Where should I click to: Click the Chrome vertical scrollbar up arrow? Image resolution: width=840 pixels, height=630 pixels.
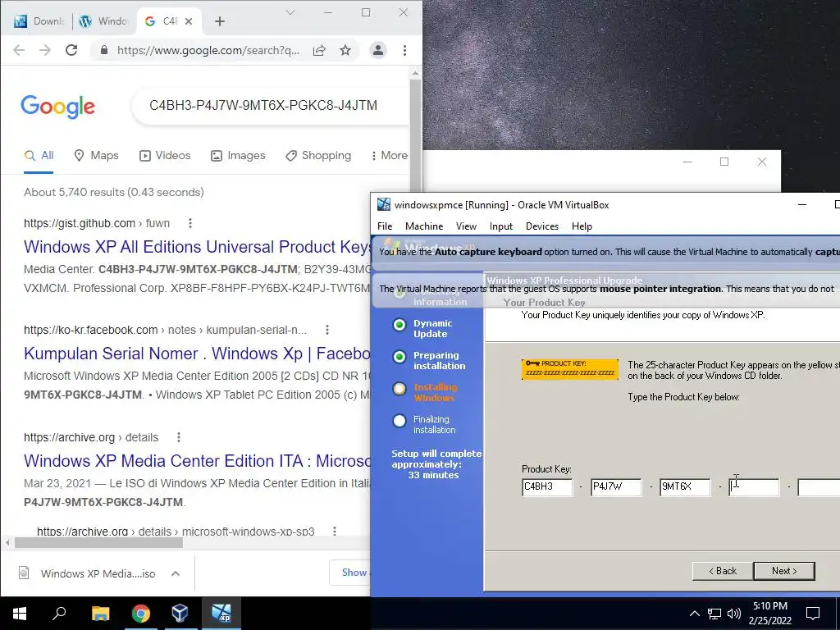tap(415, 73)
